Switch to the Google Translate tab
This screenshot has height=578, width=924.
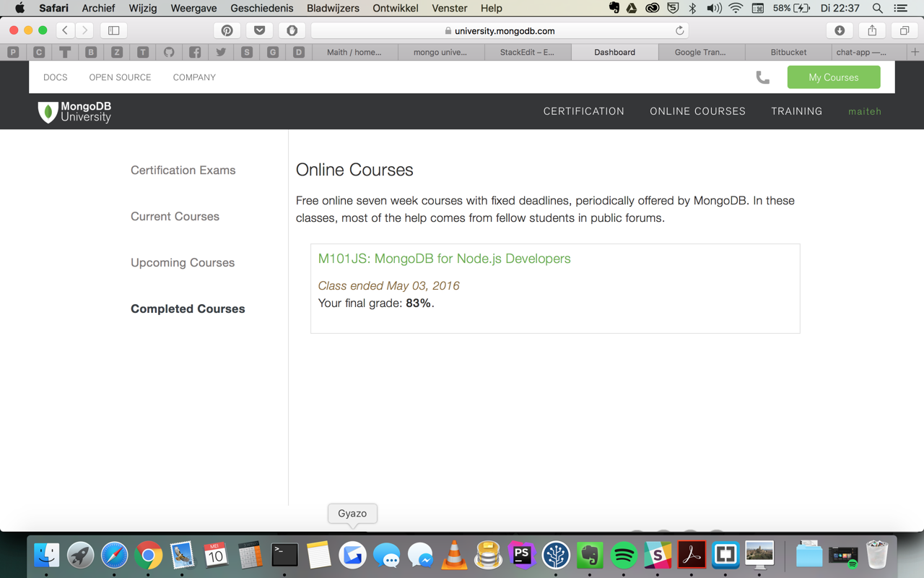pyautogui.click(x=700, y=52)
